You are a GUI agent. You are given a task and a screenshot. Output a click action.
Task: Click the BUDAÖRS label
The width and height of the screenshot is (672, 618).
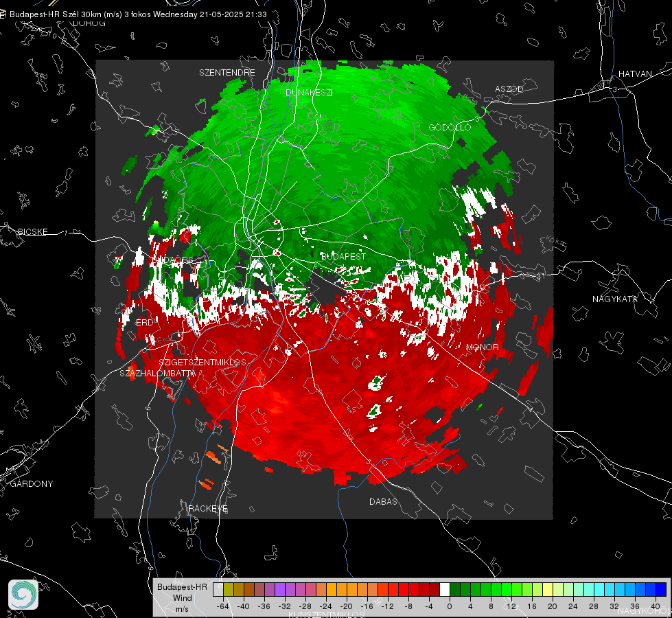[172, 260]
